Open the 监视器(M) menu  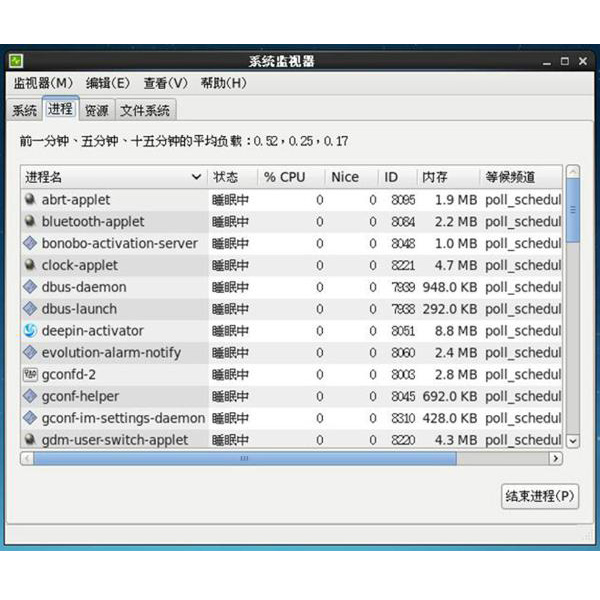(43, 83)
